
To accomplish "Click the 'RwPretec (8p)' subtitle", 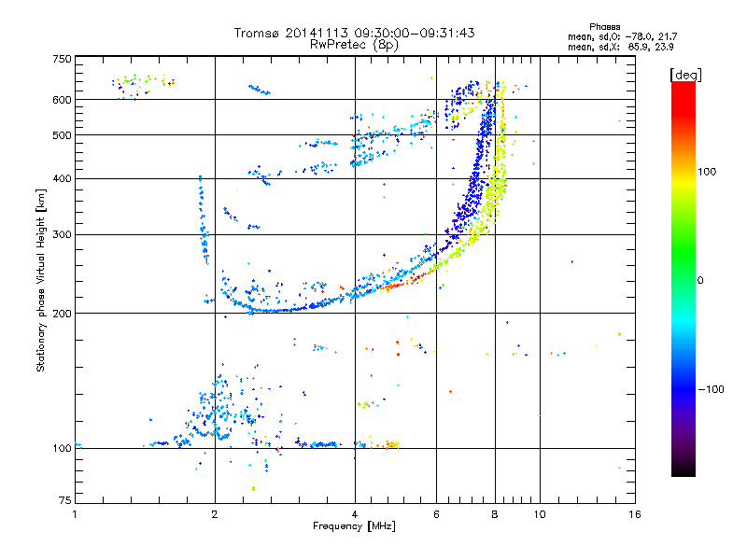I will [354, 45].
